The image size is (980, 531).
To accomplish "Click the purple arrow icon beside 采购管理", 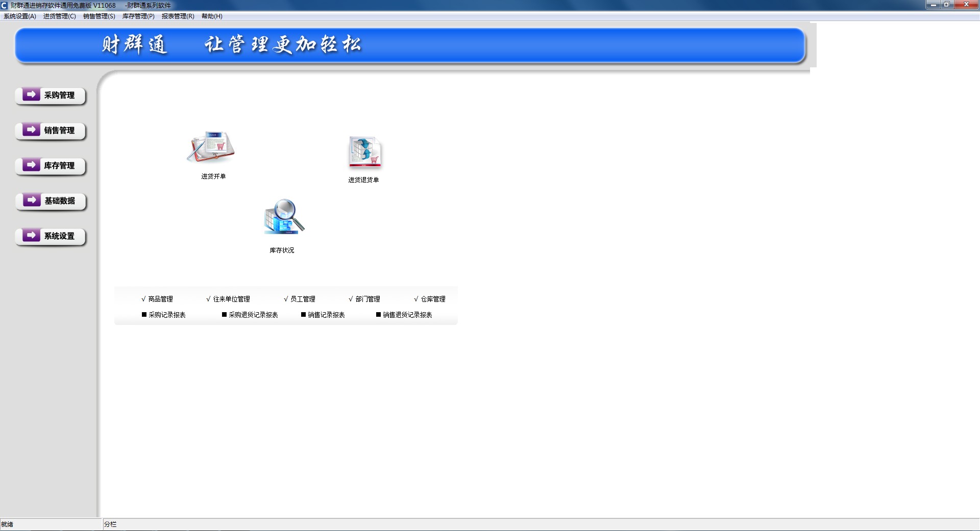I will [31, 94].
